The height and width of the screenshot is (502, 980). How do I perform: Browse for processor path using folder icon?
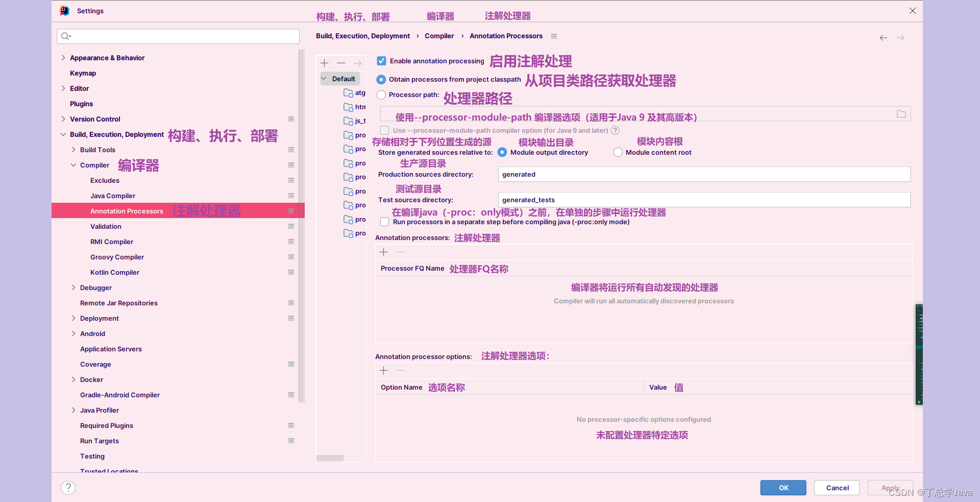pos(901,113)
